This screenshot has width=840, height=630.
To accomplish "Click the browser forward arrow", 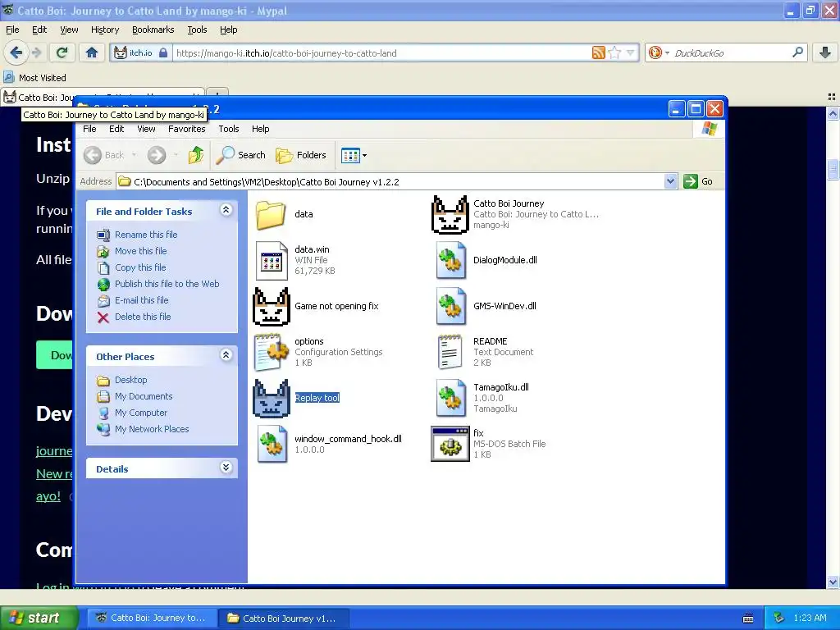I will 36,52.
